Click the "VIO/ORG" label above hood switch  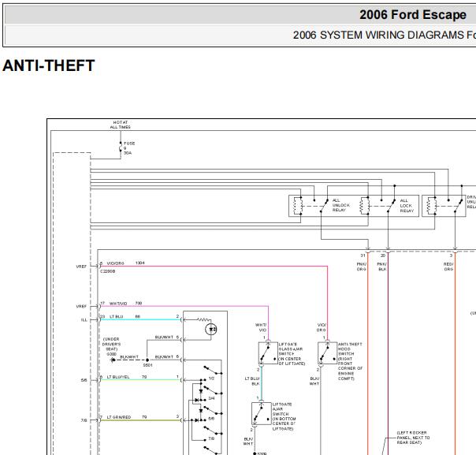(322, 327)
